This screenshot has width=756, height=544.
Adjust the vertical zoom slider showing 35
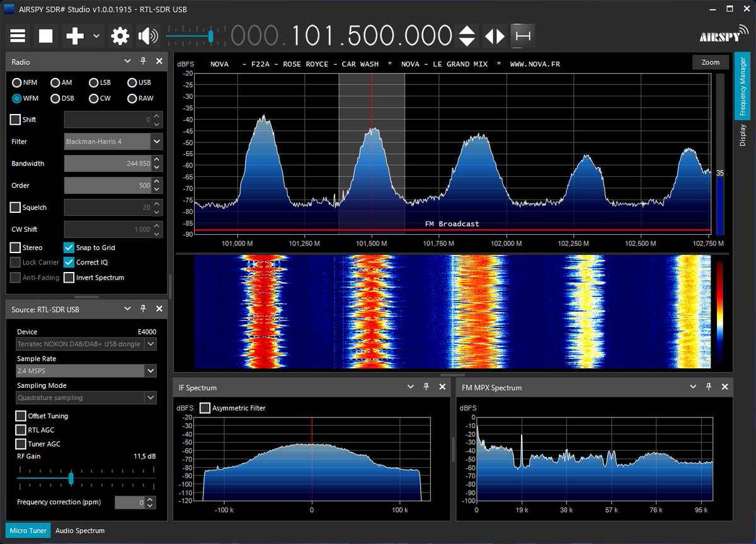[x=720, y=154]
